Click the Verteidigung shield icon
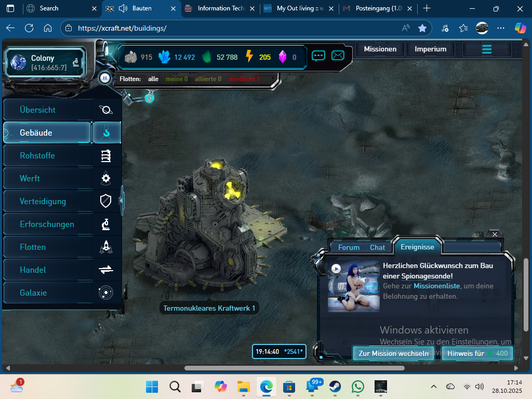532x399 pixels. (x=106, y=202)
